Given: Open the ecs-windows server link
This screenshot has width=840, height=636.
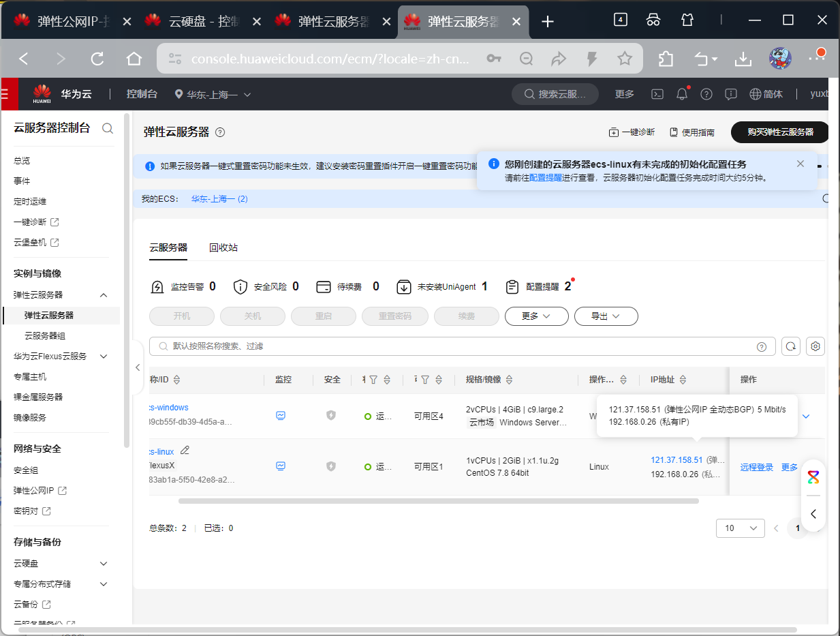Looking at the screenshot, I should [x=169, y=408].
